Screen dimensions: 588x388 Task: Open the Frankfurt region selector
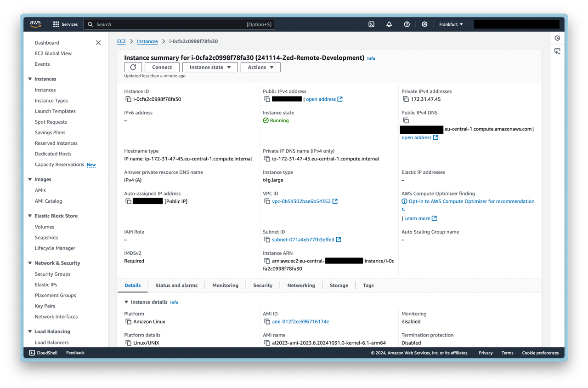451,24
